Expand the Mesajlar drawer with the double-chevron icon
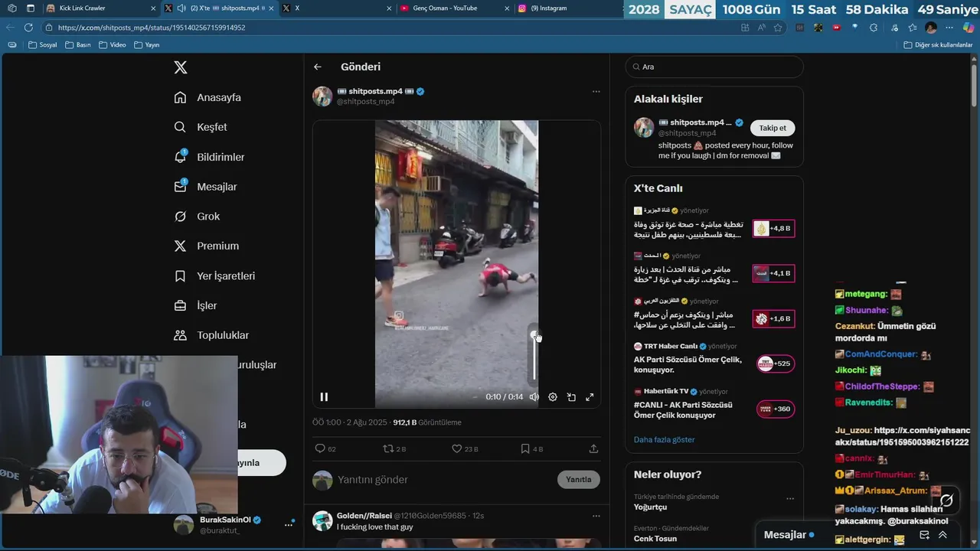This screenshot has width=980, height=551. pos(943,535)
